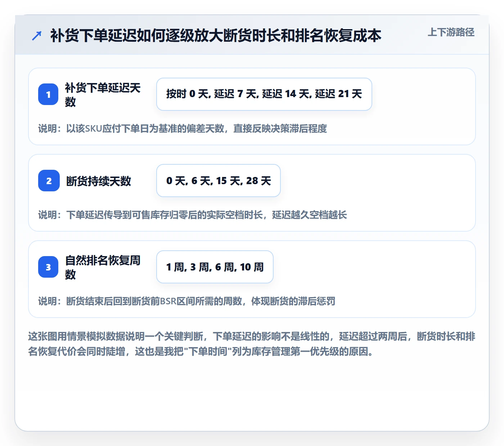Select the 上下游路径 label in the header
Viewport: 504px width, 446px height.
(451, 32)
